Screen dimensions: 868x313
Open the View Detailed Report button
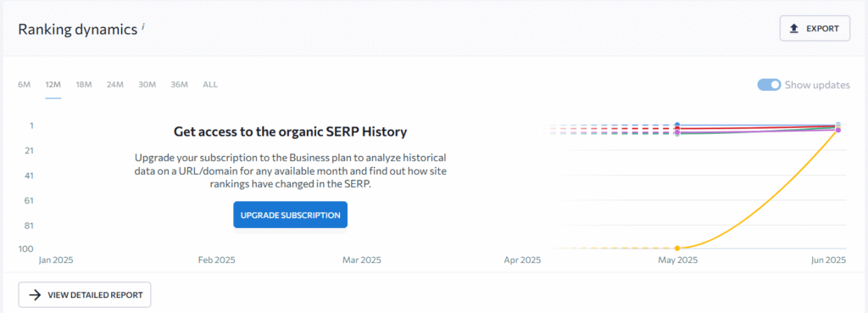tap(85, 294)
